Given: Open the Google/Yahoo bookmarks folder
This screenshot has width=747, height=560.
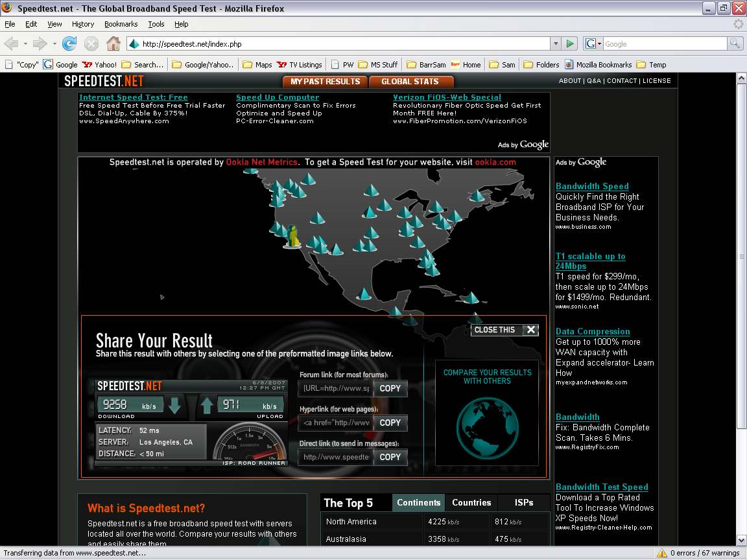Looking at the screenshot, I should click(203, 65).
